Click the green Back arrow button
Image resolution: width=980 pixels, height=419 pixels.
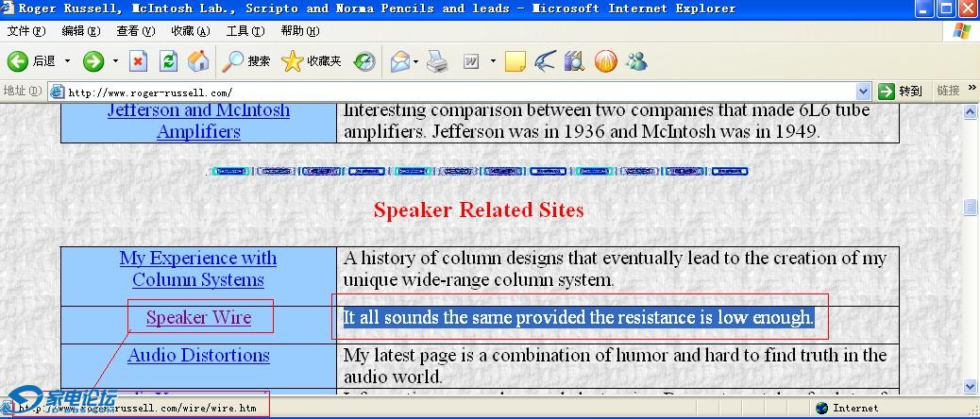coord(18,61)
